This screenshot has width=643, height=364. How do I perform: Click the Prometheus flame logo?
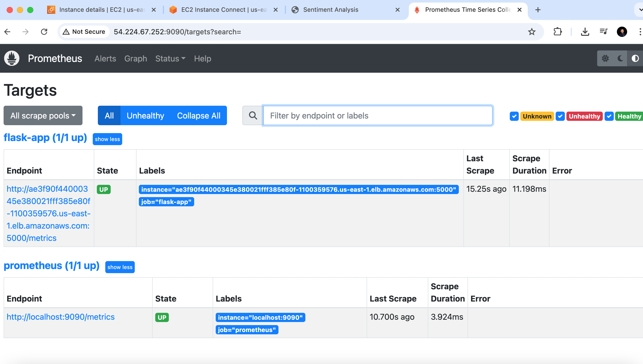tap(12, 58)
